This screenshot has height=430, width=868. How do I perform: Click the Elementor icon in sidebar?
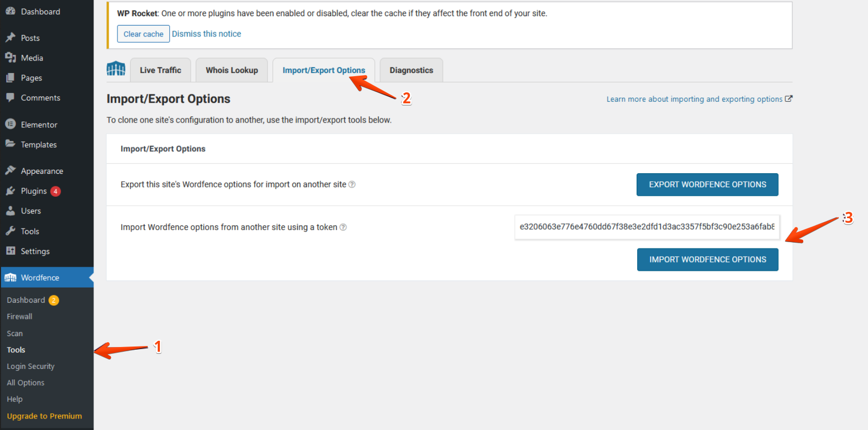[10, 124]
